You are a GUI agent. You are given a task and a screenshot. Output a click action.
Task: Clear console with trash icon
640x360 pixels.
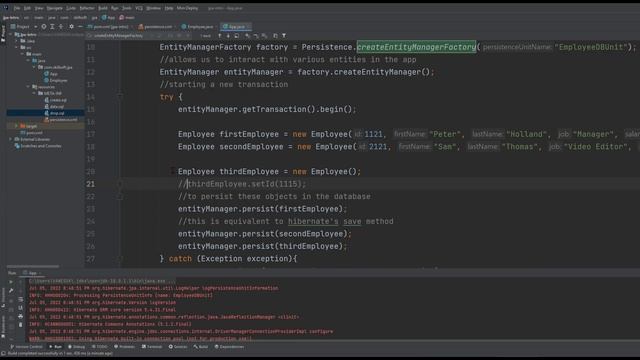[x=20, y=324]
